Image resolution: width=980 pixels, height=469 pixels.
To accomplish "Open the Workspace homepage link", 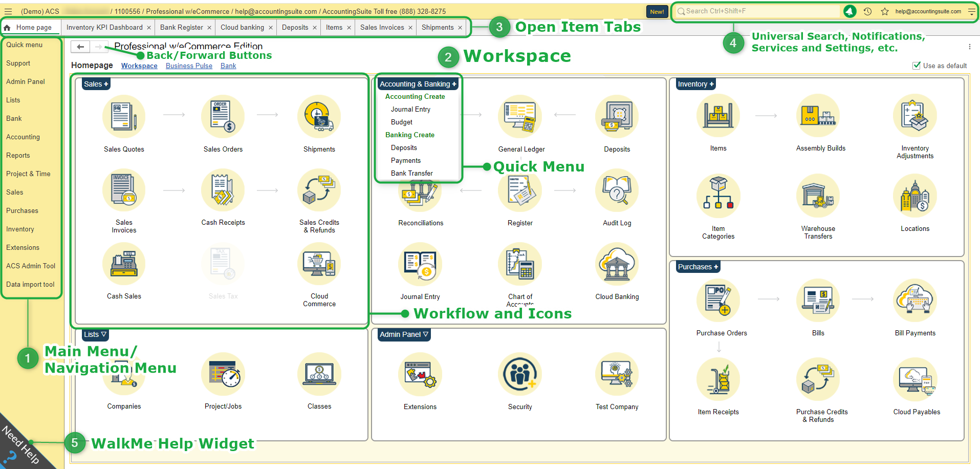I will (x=139, y=66).
